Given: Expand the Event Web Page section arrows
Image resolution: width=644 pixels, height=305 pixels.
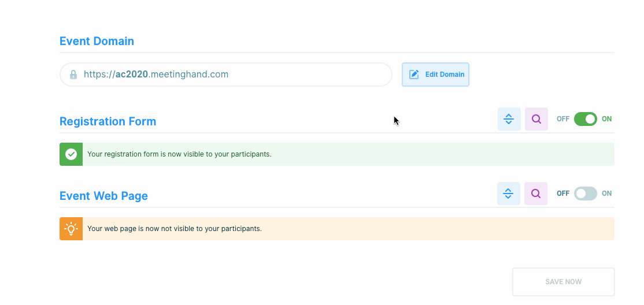Looking at the screenshot, I should tap(509, 194).
